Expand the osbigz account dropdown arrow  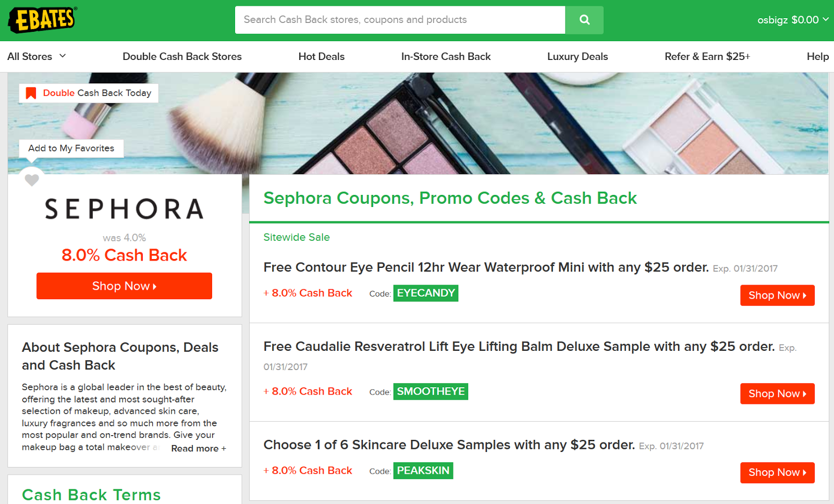pyautogui.click(x=826, y=19)
